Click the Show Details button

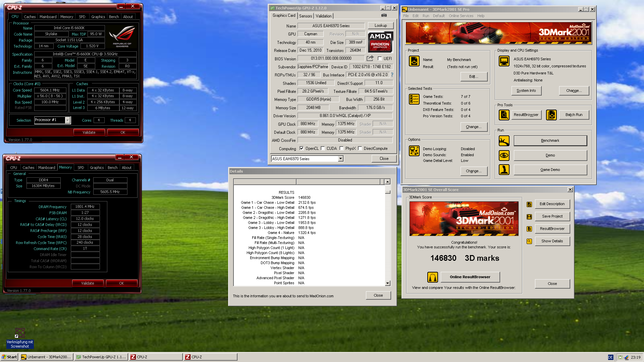[x=552, y=241]
